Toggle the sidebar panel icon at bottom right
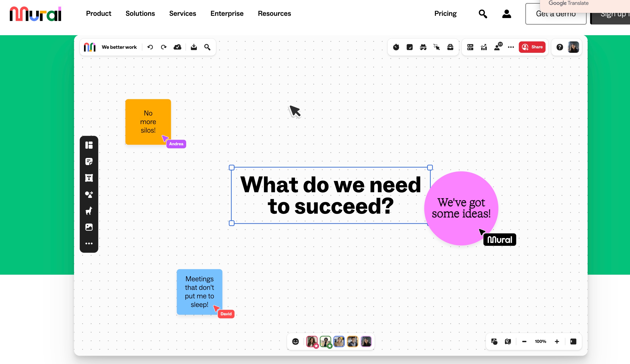The height and width of the screenshot is (364, 630). pyautogui.click(x=573, y=342)
